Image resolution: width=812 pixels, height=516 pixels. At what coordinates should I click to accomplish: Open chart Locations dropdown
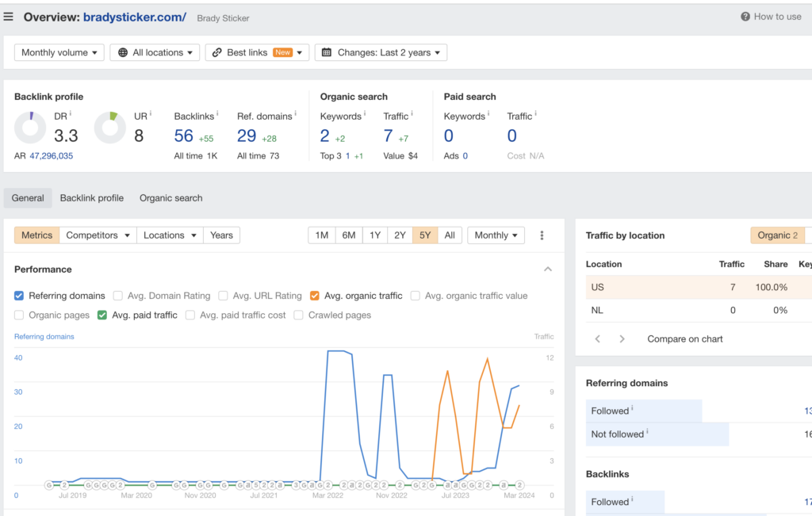[170, 235]
